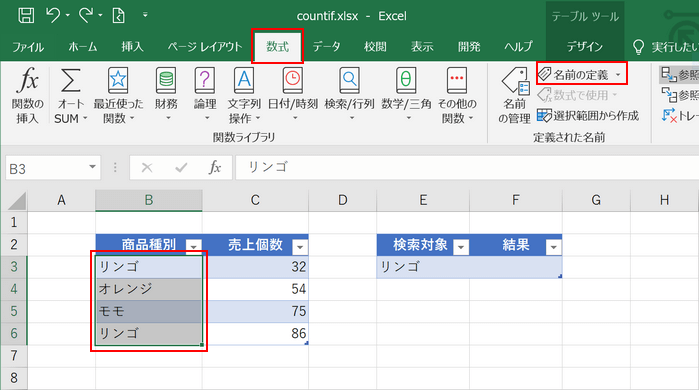Image resolution: width=699 pixels, height=390 pixels.
Task: Switch to the 挿入 tab
Action: coord(132,47)
